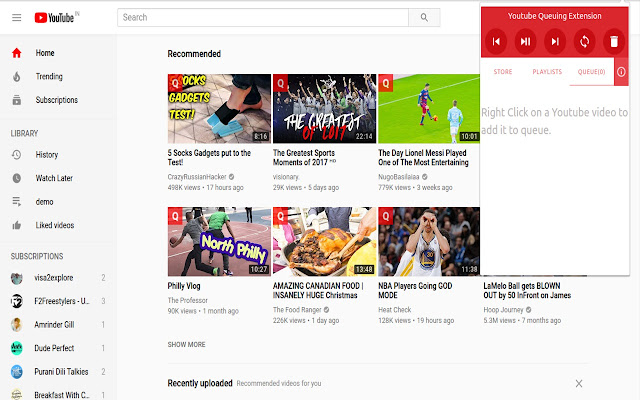Queue Philly Vlog via Q badge
The height and width of the screenshot is (400, 640).
coord(175,216)
